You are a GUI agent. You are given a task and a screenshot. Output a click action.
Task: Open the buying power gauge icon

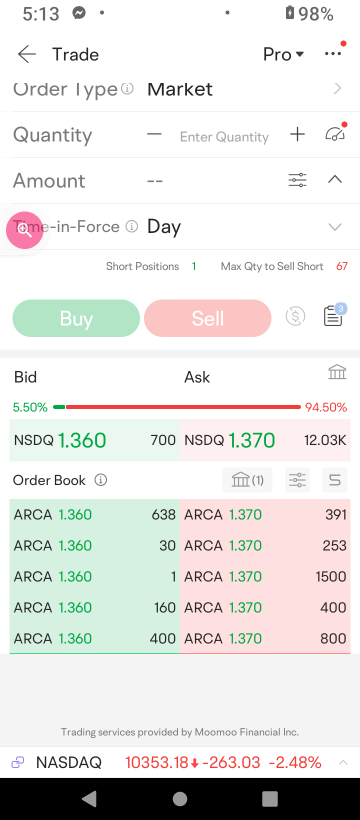tap(335, 134)
